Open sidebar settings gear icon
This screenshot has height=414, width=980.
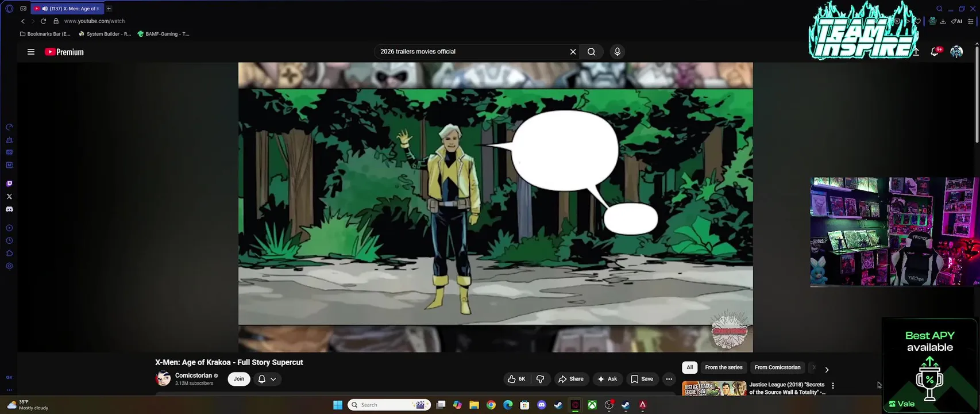point(9,266)
